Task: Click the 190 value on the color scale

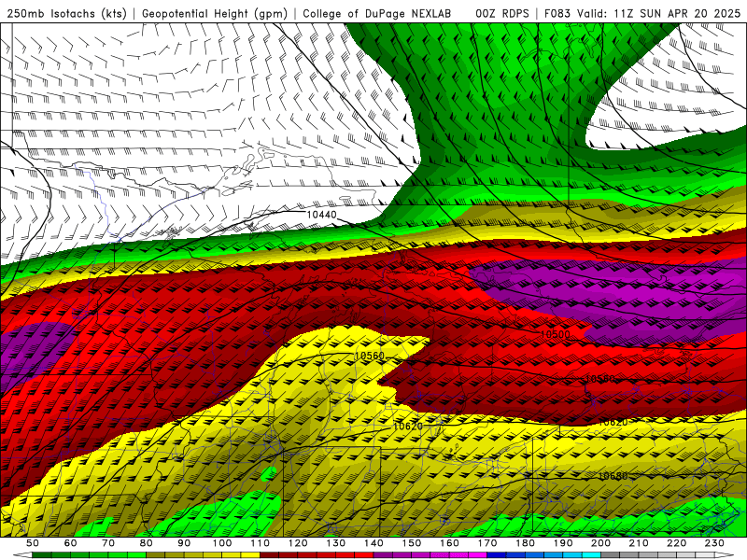Action: point(563,543)
